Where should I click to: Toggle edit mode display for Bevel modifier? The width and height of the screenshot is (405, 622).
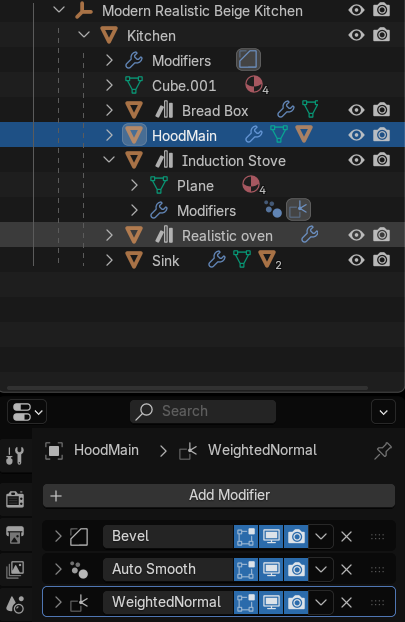(x=246, y=537)
